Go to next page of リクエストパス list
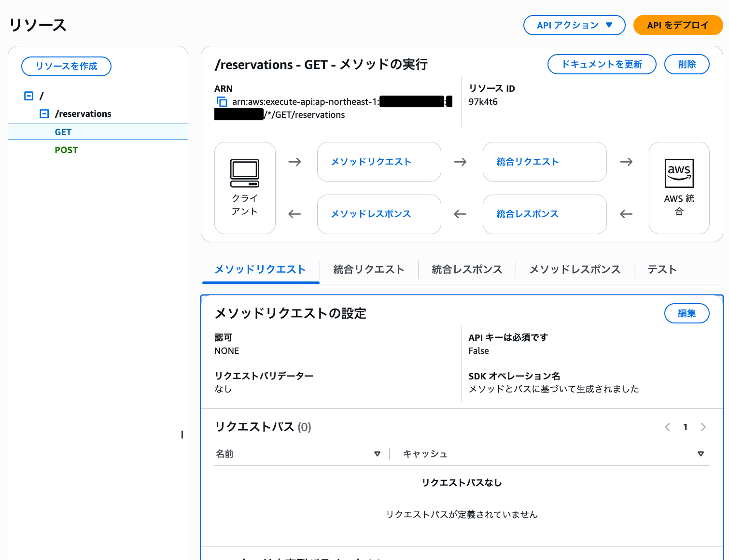 (703, 427)
